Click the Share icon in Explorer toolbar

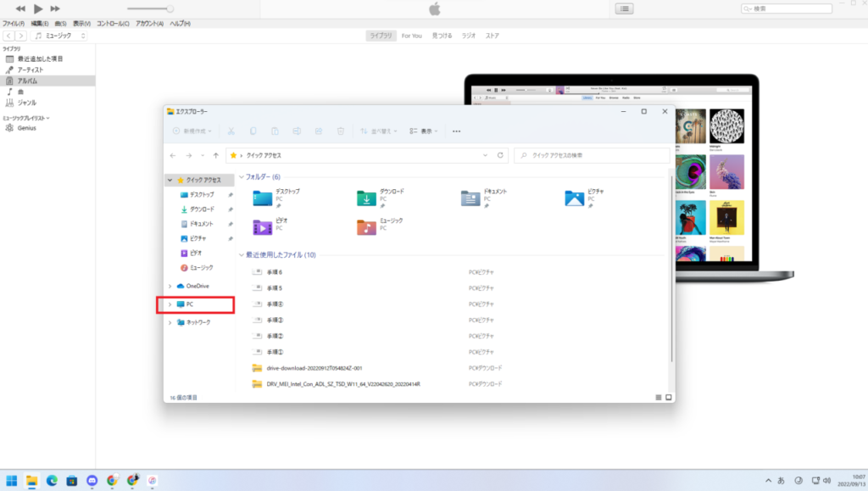pos(319,131)
